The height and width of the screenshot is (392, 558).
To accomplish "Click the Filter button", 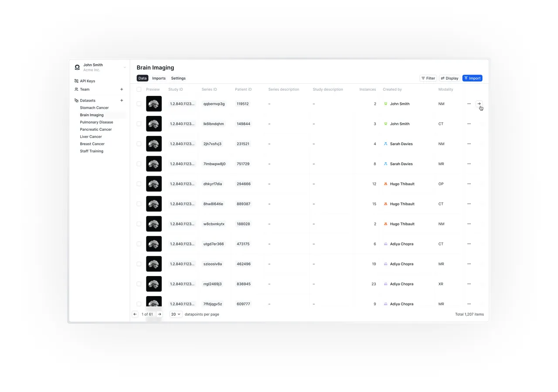I will (x=428, y=78).
